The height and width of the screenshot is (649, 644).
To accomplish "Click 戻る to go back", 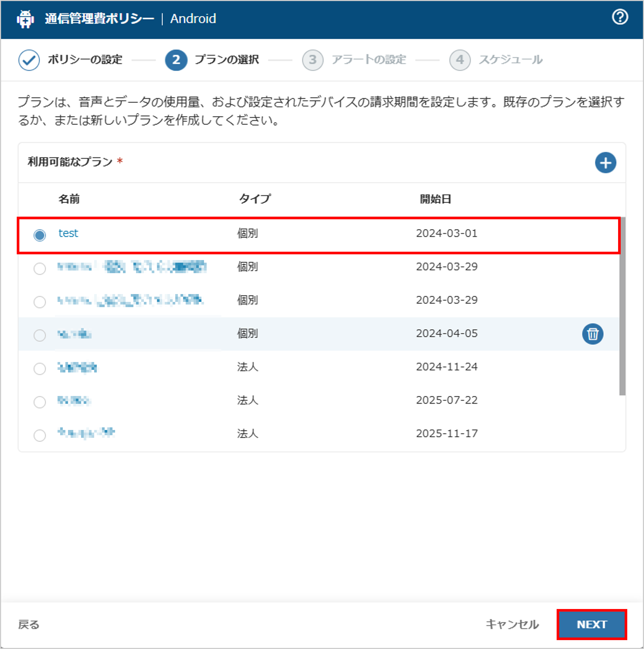I will 29,624.
